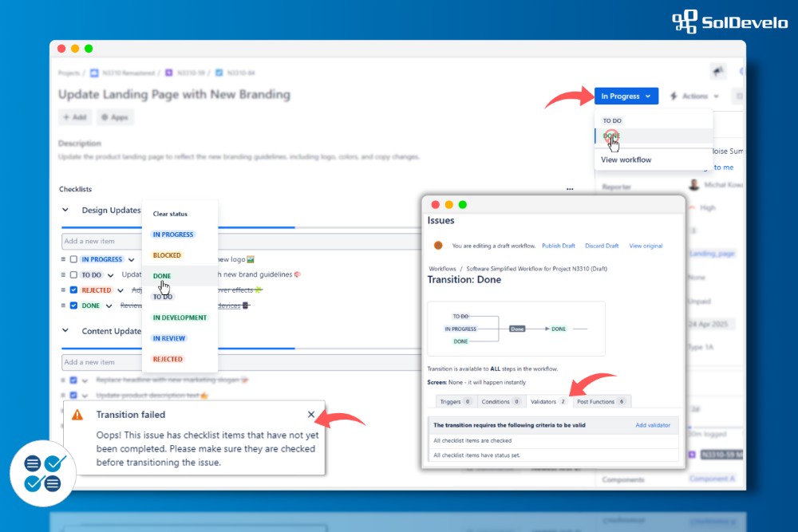Click the warning icon in Transition failed alert

coord(77,415)
